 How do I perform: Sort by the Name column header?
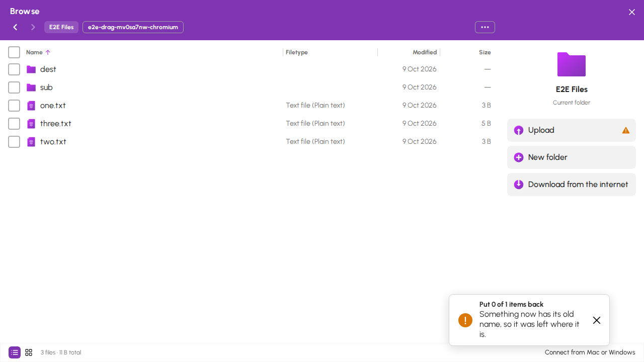tap(38, 52)
